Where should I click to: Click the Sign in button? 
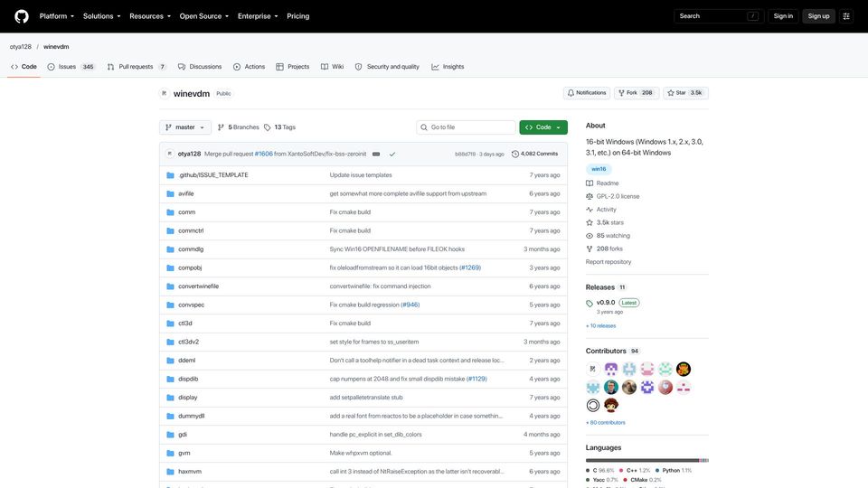(x=783, y=16)
